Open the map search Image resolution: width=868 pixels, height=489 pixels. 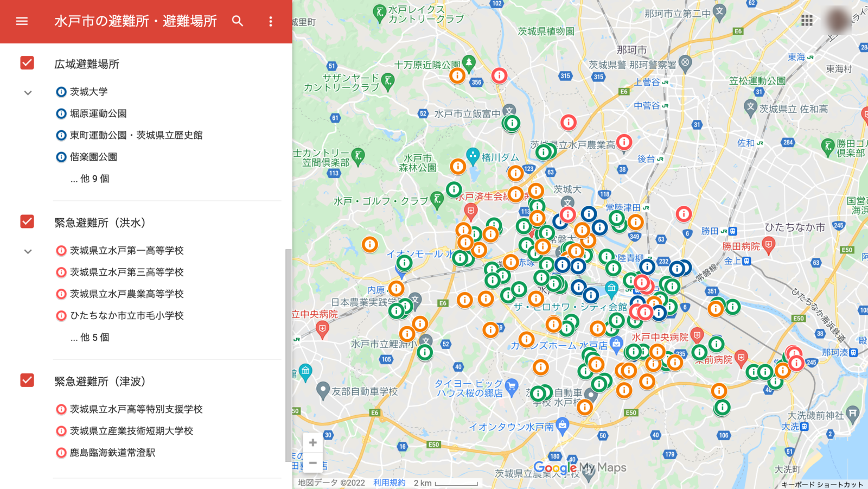click(238, 21)
